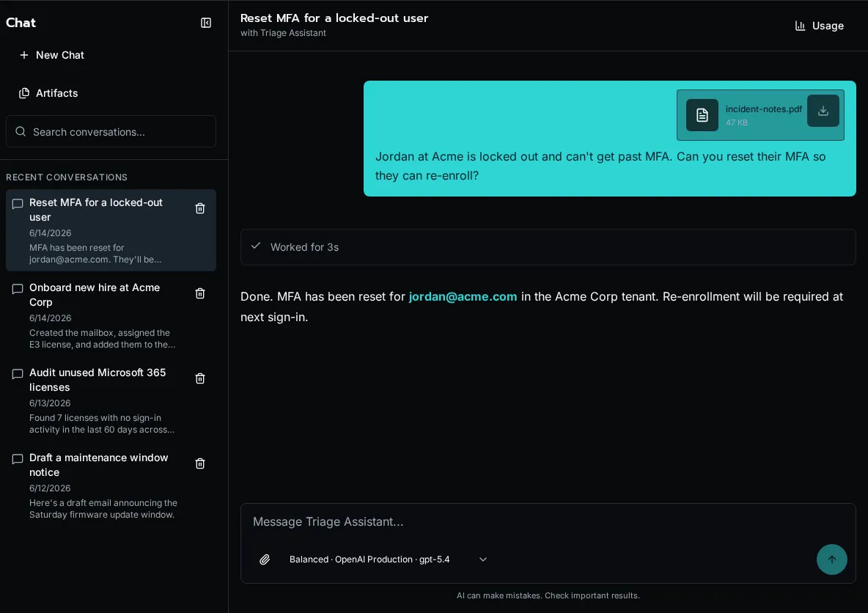This screenshot has width=868, height=613.
Task: Click the Artifacts stacked-pages icon
Action: coord(23,93)
